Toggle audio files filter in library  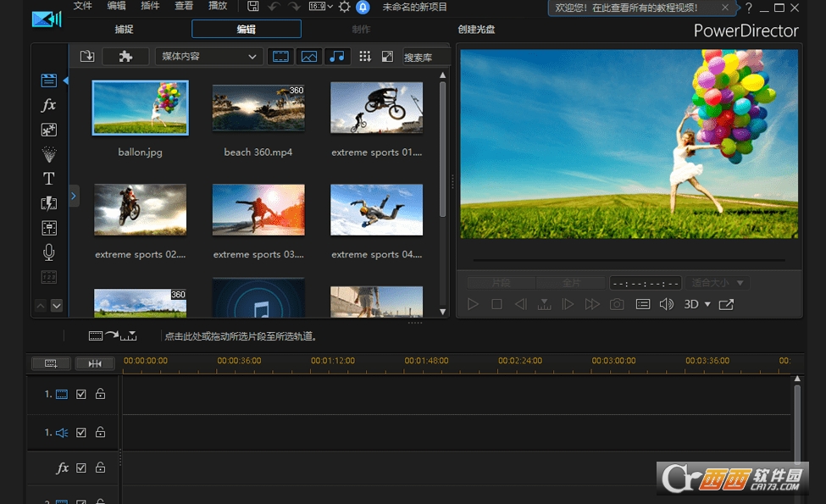[x=337, y=57]
